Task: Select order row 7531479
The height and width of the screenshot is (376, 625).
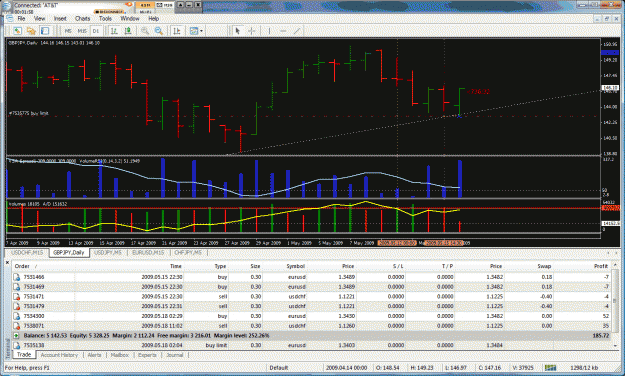Action: [x=312, y=306]
